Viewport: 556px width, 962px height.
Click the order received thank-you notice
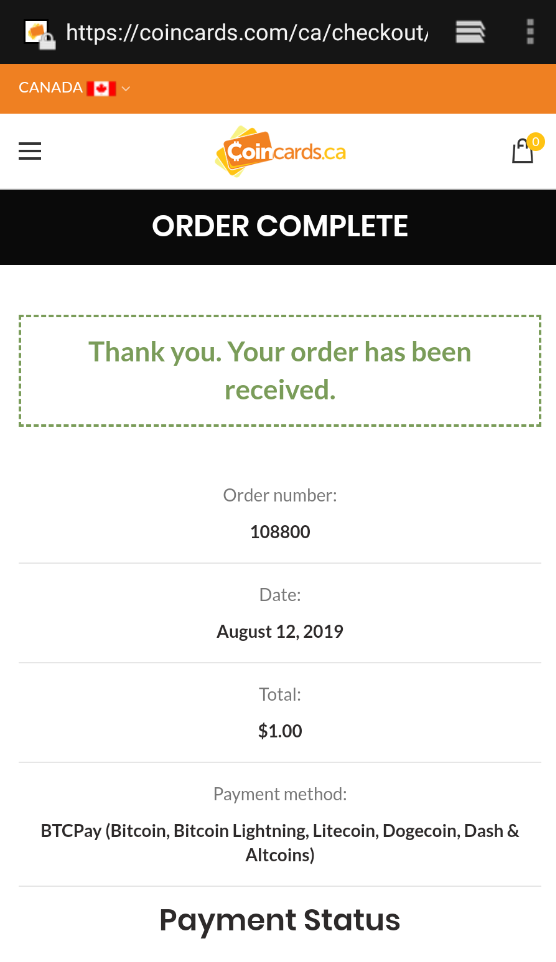280,371
